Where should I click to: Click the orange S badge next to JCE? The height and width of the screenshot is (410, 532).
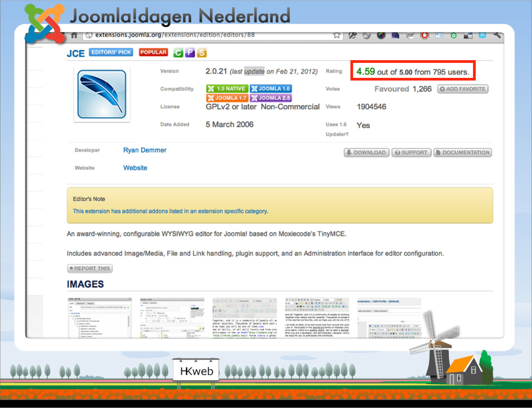(x=201, y=53)
